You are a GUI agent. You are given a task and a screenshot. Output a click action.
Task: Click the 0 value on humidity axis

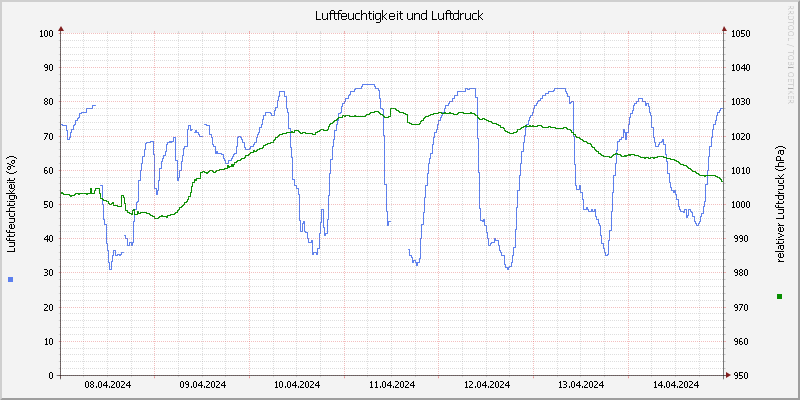[x=51, y=376]
